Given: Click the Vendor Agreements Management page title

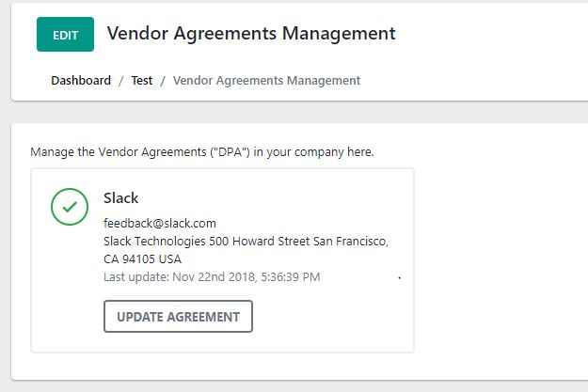Looking at the screenshot, I should 251,34.
